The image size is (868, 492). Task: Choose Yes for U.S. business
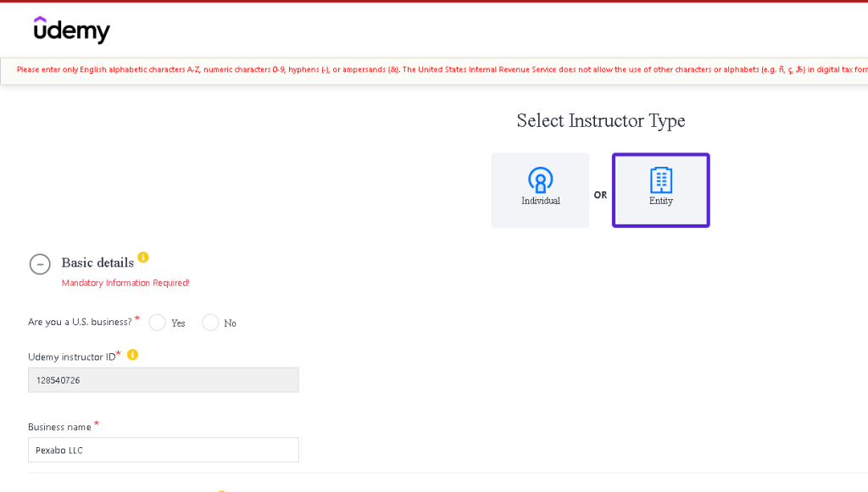point(157,323)
